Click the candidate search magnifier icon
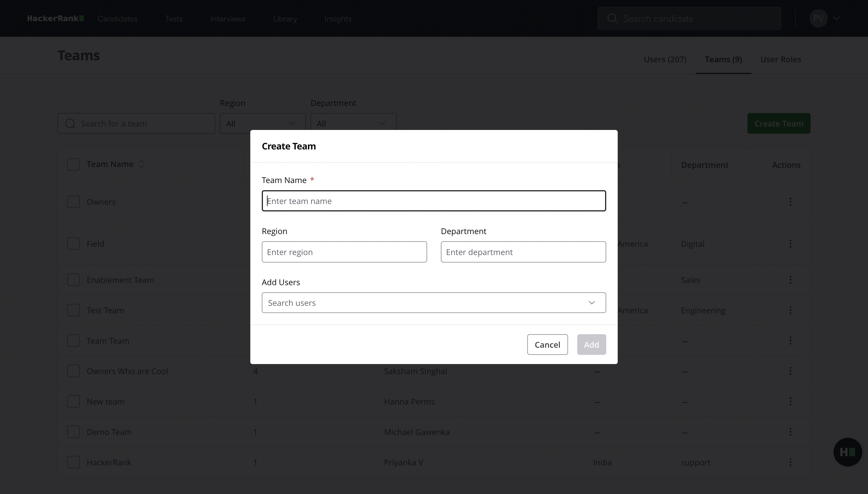This screenshot has height=494, width=868. pyautogui.click(x=612, y=19)
